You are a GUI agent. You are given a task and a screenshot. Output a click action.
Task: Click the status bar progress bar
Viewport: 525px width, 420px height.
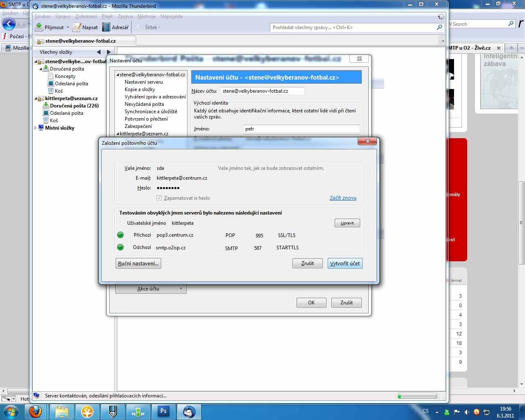417,396
